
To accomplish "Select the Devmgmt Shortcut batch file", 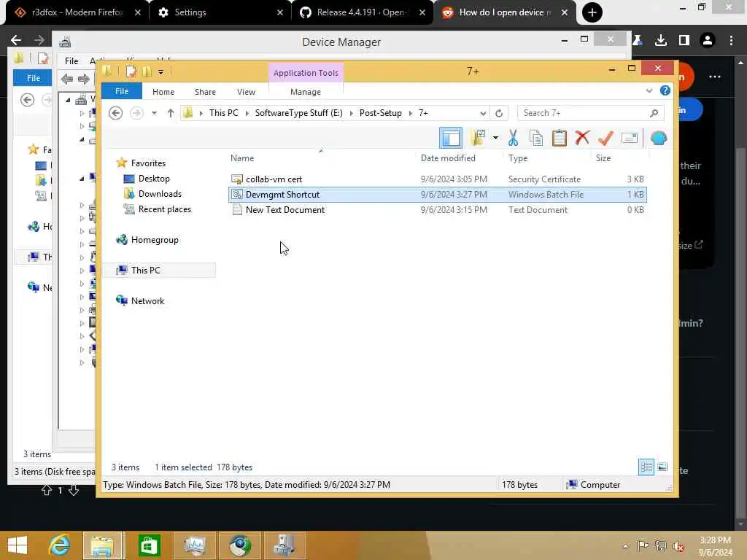I will [x=438, y=194].
